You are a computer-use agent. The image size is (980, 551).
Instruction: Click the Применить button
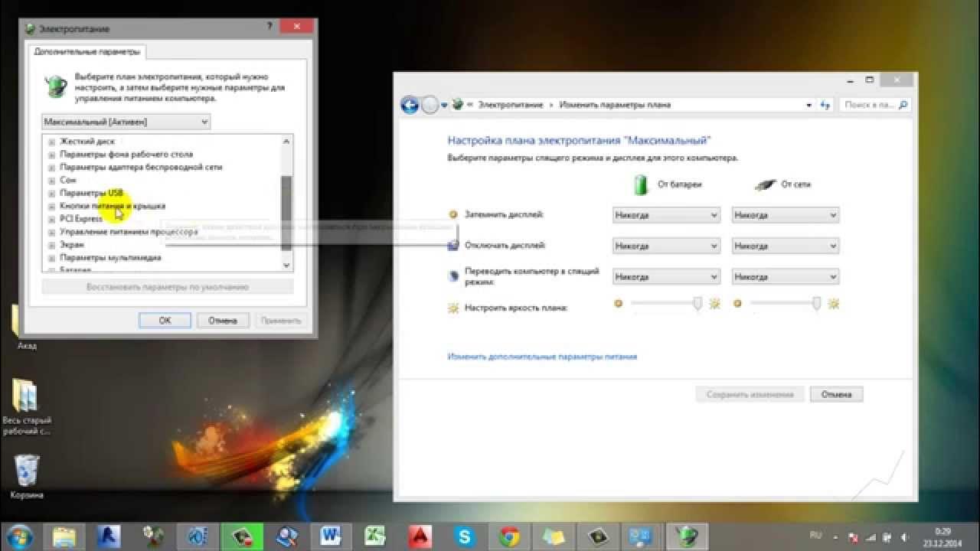281,321
